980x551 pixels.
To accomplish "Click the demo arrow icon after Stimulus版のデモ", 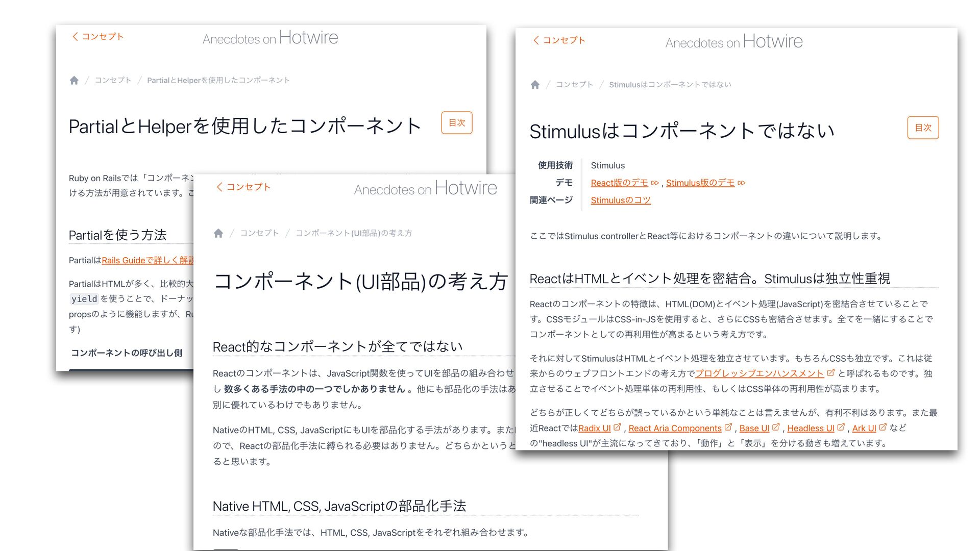I will (x=742, y=183).
